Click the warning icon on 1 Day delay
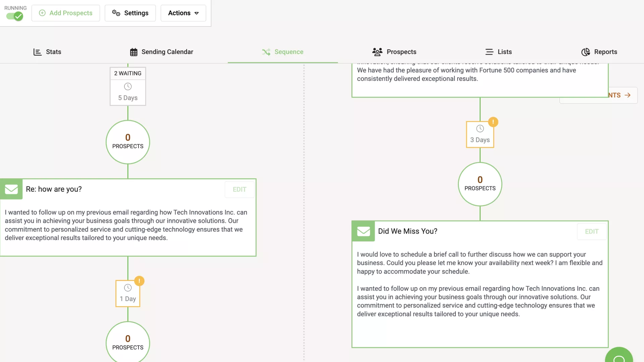Viewport: 644px width, 362px height. coord(139,281)
